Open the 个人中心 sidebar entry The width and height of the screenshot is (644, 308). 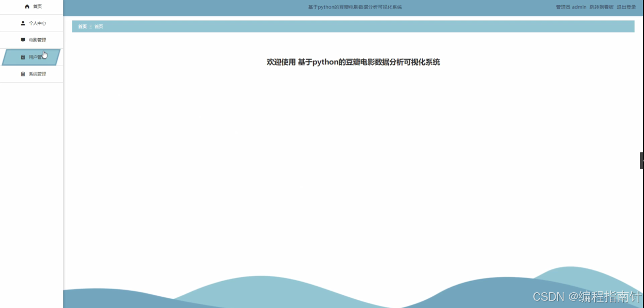(x=38, y=23)
